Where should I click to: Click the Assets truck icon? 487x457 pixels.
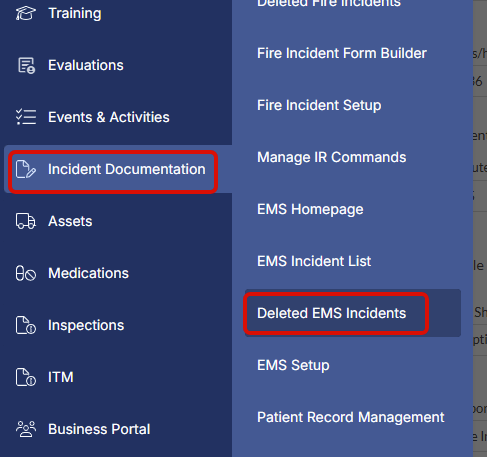(26, 221)
